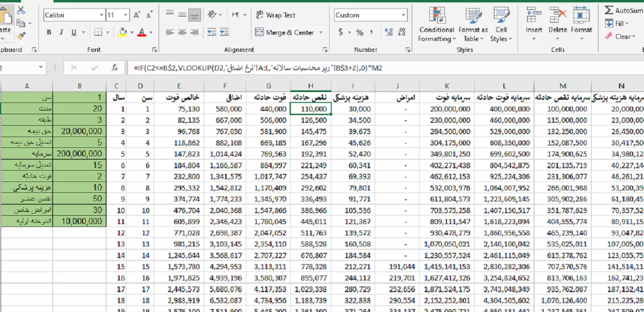Expand the Orientation options arrow
The image size is (644, 312).
(x=220, y=15)
